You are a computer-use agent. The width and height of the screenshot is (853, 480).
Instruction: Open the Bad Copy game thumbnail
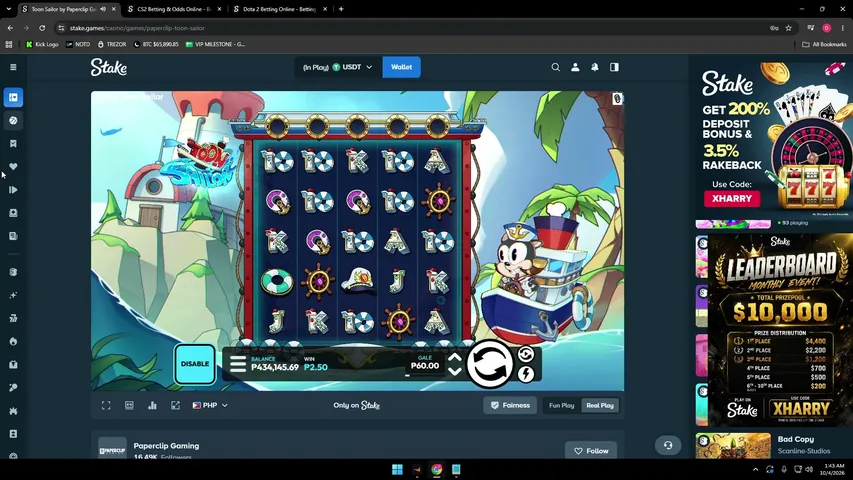pos(733,446)
